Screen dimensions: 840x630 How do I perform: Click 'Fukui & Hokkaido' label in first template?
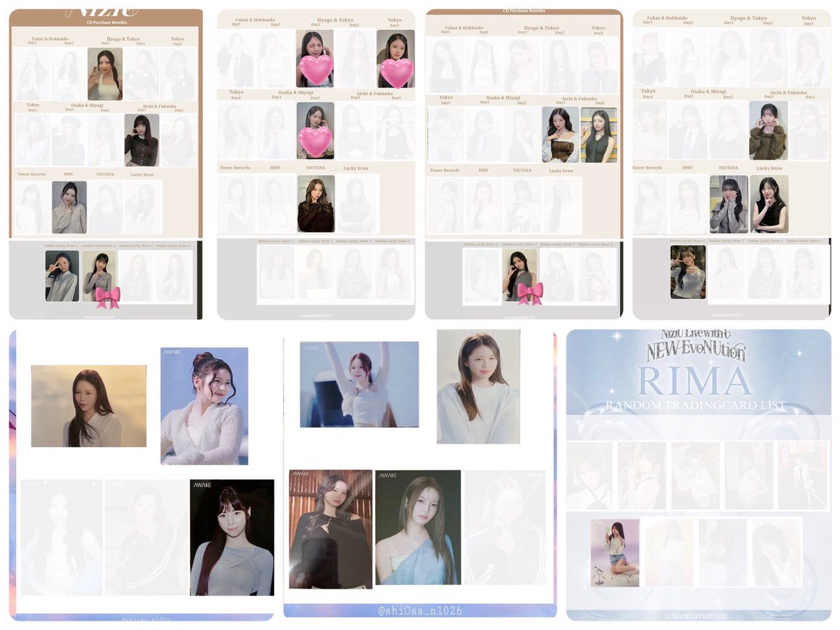[x=50, y=38]
